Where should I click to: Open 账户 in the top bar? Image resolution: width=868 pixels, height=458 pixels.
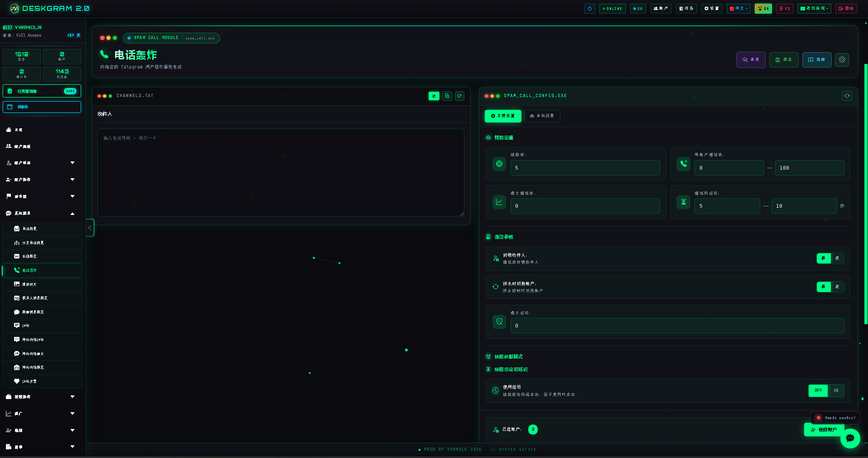661,9
